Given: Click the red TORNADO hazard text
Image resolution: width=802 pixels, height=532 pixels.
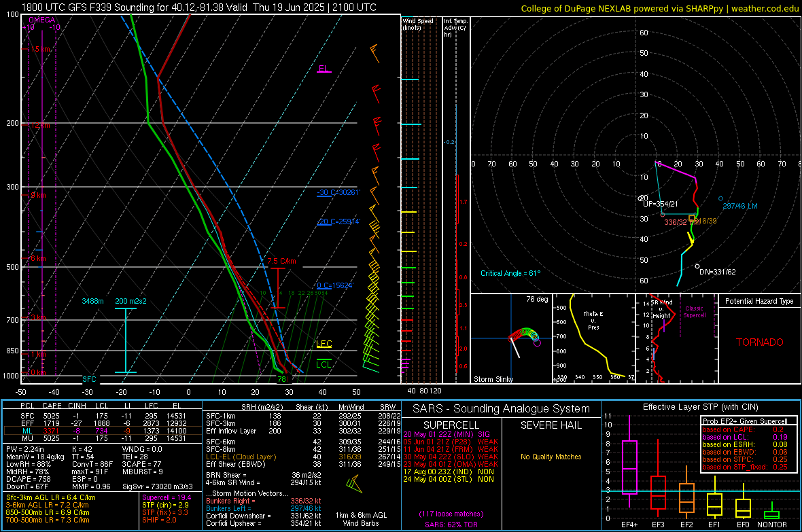Looking at the screenshot, I should click(x=760, y=342).
